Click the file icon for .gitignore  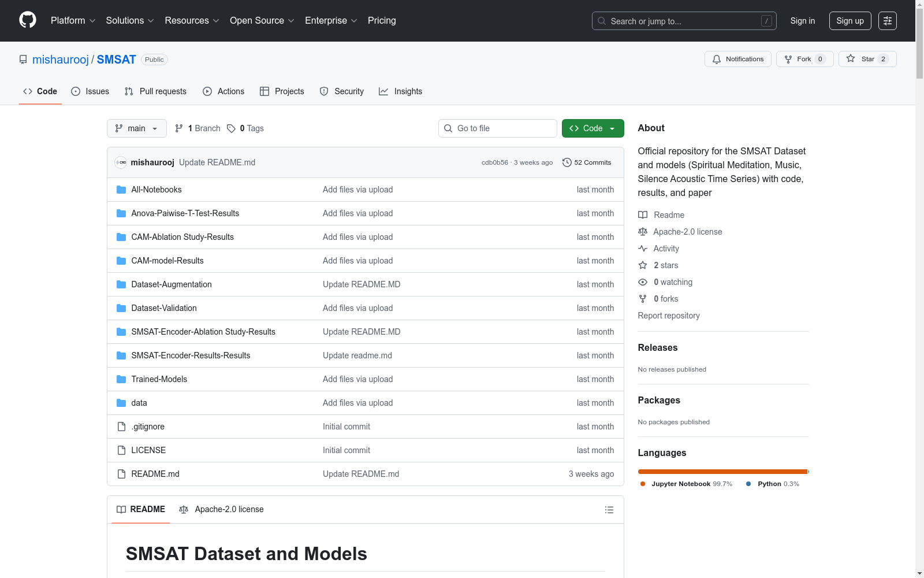coord(121,427)
